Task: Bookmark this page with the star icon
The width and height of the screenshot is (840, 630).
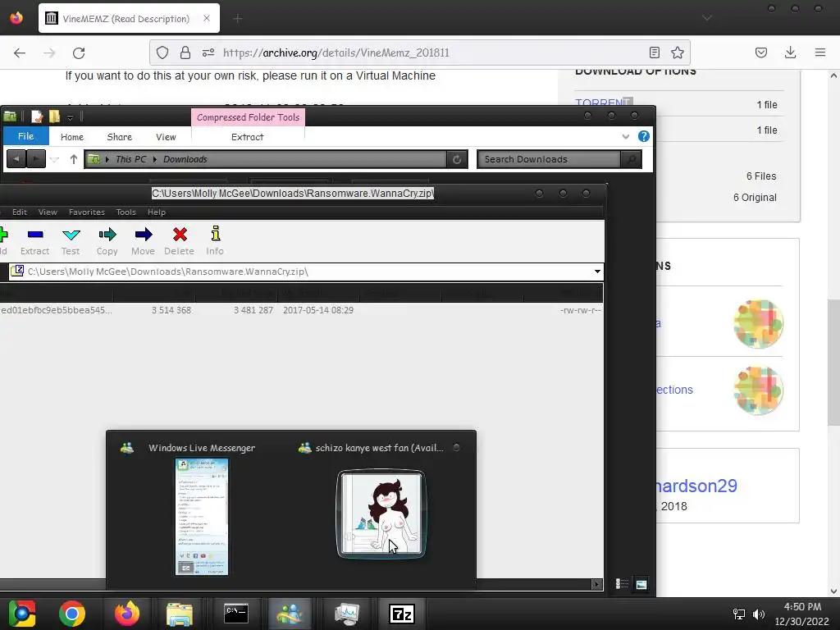Action: (x=677, y=52)
